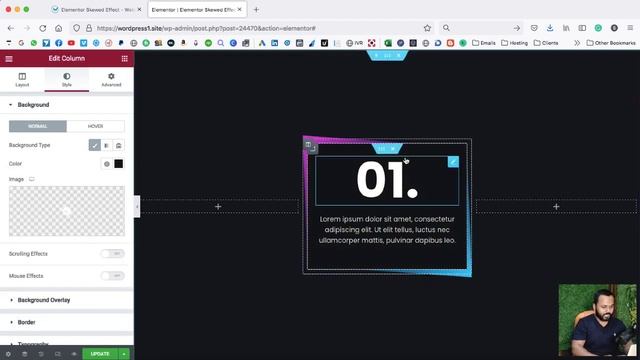Expand the Background Overlay section

[67, 300]
